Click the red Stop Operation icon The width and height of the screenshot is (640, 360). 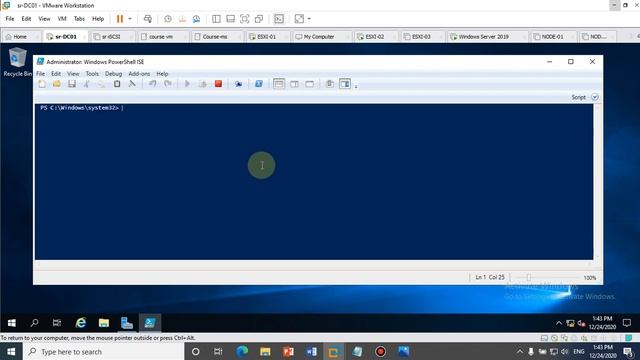[x=218, y=84]
